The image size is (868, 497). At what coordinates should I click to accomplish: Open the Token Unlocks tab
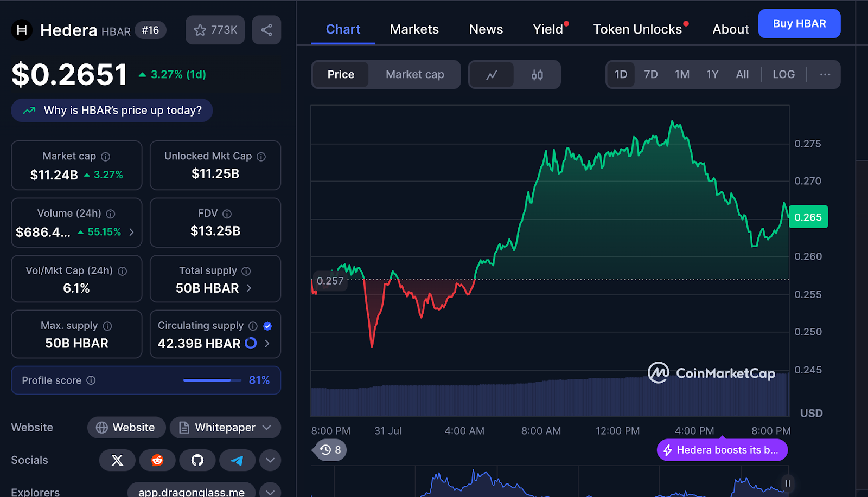(637, 29)
